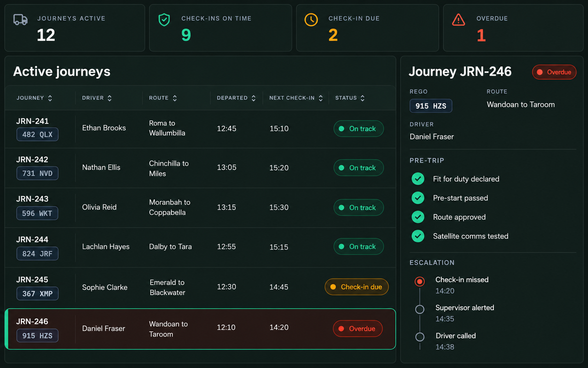Click the On track status for JRN-241
Screen dimensions: 588x368
[x=359, y=129]
